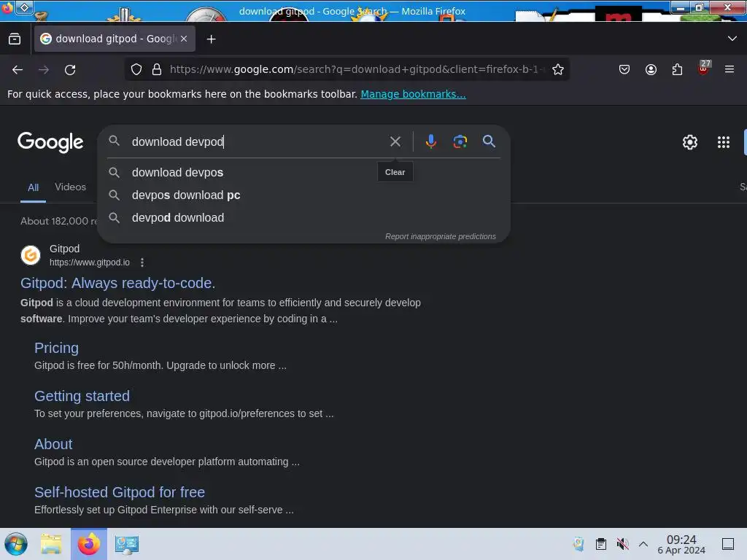This screenshot has width=747, height=560.
Task: Click show desktop button in taskbar
Action: coord(728,544)
